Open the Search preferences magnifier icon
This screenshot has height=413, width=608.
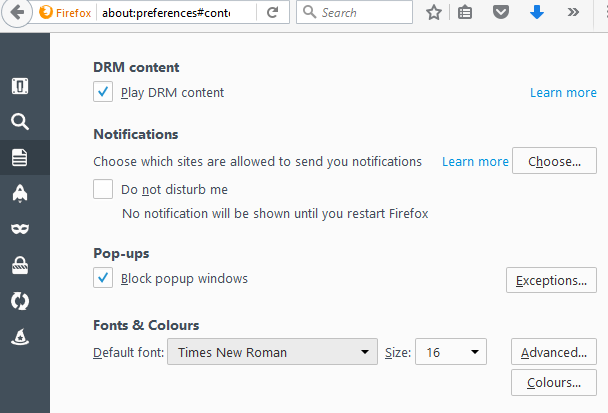(20, 121)
